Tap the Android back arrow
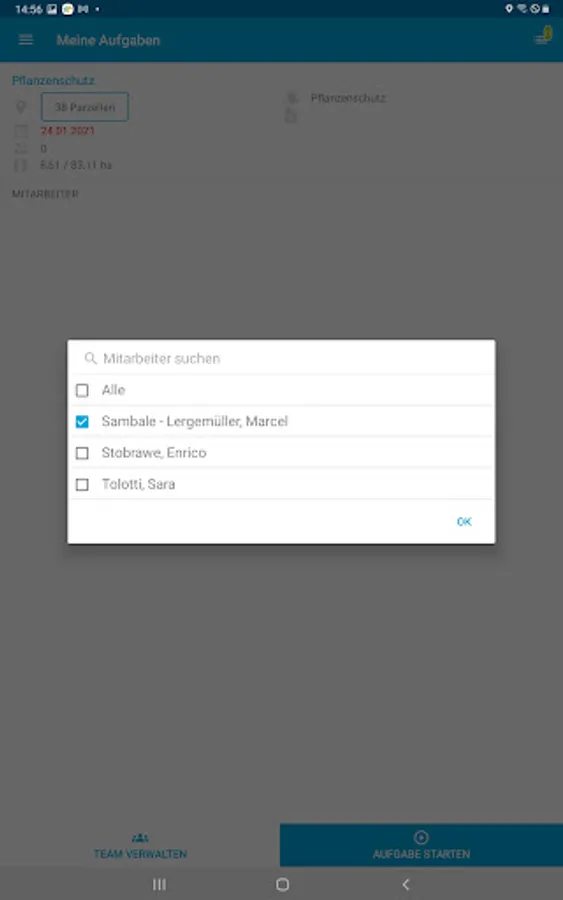The height and width of the screenshot is (900, 563). 406,885
